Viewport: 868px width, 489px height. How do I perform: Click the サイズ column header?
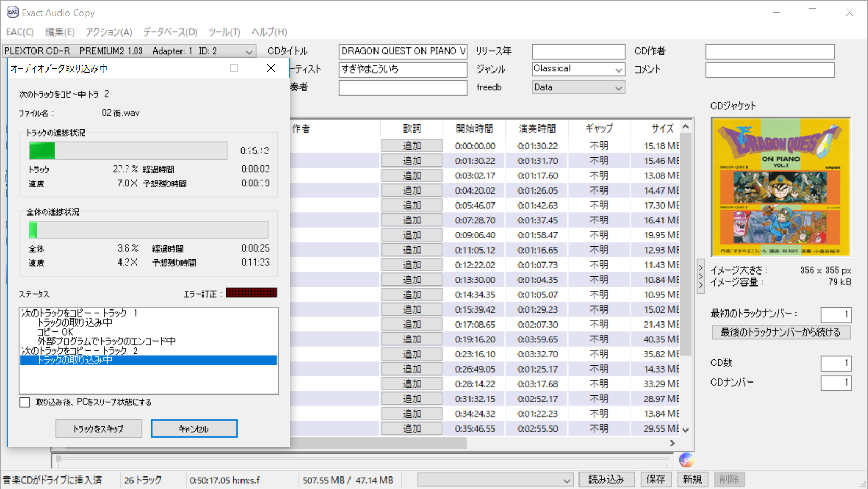tap(655, 128)
